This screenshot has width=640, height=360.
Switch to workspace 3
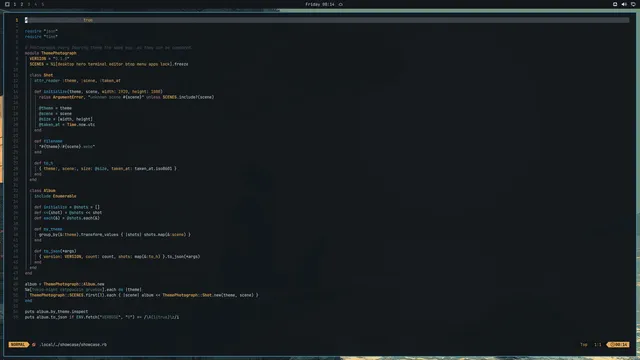pos(29,4)
